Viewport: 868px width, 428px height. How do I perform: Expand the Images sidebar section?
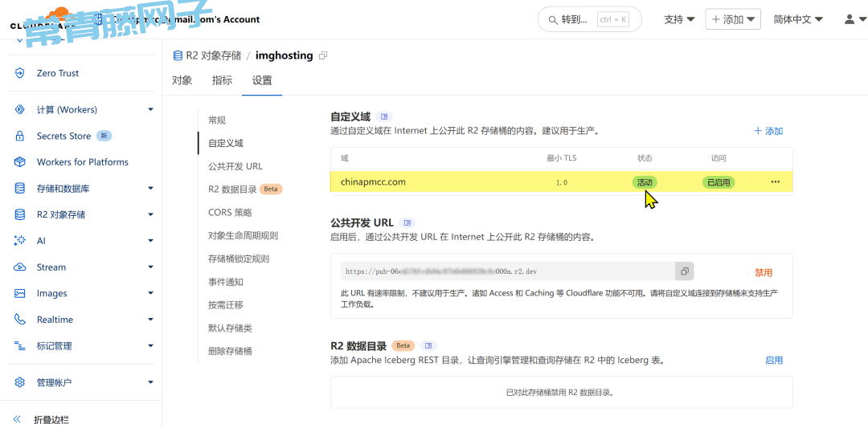(x=150, y=293)
